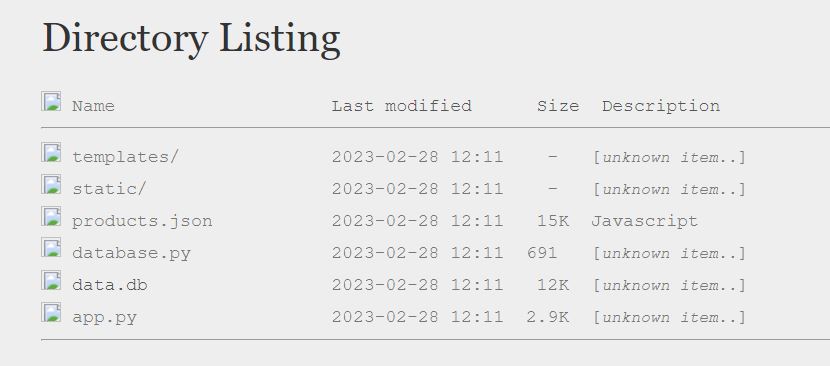Click the Javascript description of products.json

[644, 221]
